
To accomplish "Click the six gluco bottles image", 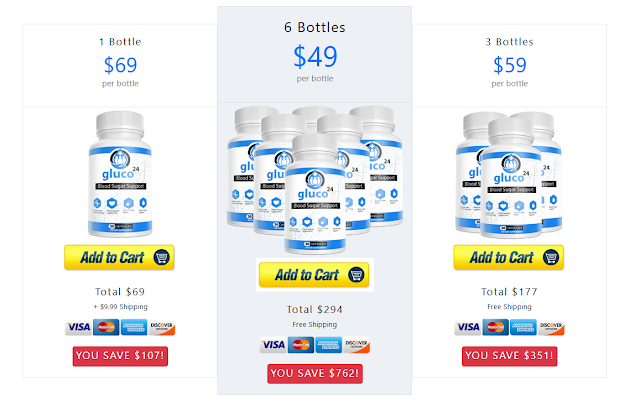I will pyautogui.click(x=315, y=180).
